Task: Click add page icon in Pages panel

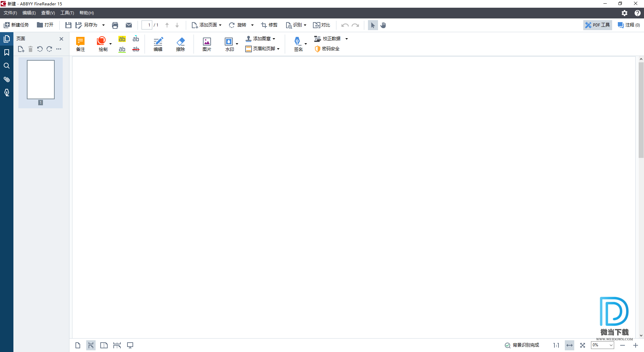Action: (x=21, y=49)
